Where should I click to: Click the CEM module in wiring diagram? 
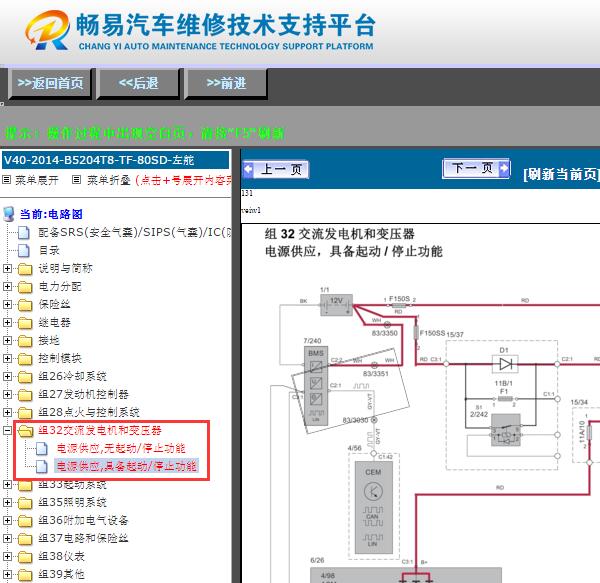click(373, 507)
